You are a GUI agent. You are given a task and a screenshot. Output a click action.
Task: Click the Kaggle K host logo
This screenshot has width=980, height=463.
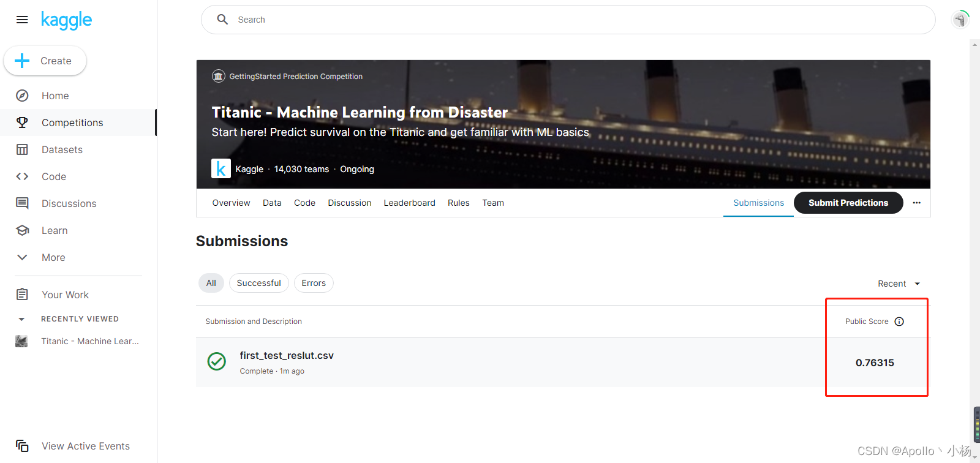coord(221,168)
